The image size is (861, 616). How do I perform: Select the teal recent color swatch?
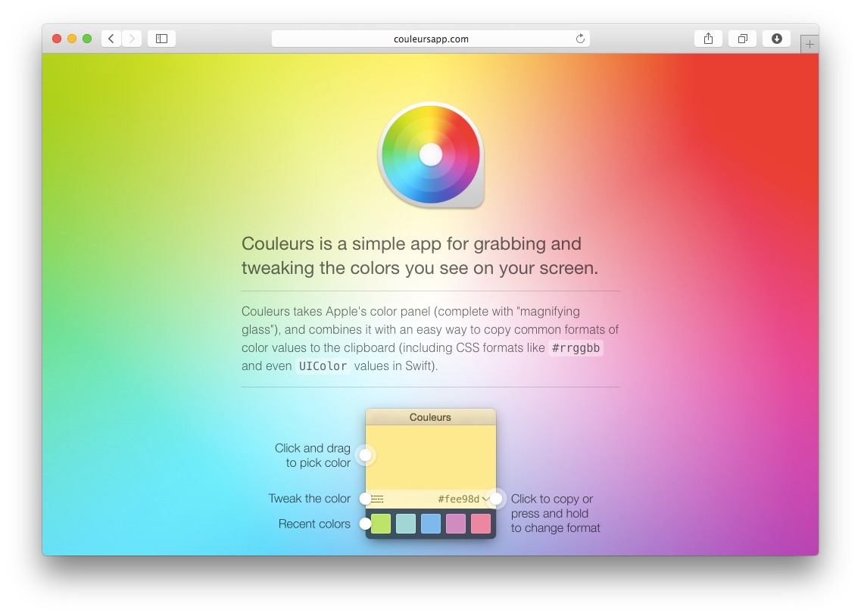point(406,524)
